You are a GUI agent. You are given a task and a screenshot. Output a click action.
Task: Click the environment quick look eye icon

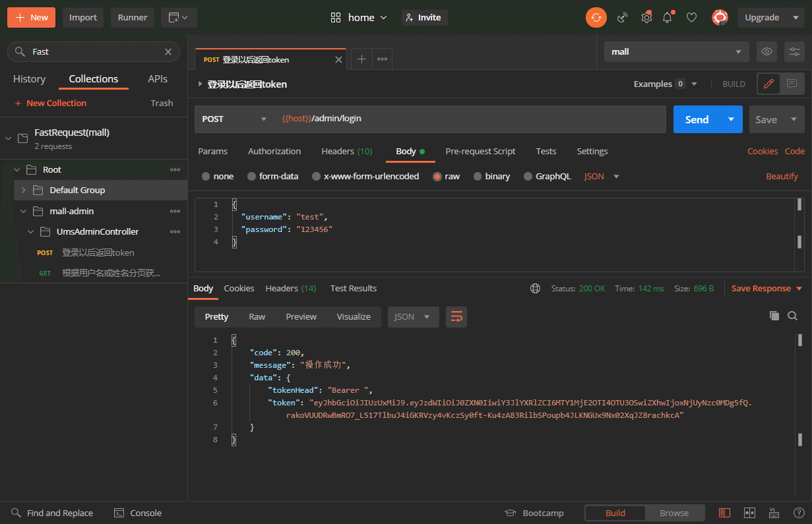pos(766,51)
